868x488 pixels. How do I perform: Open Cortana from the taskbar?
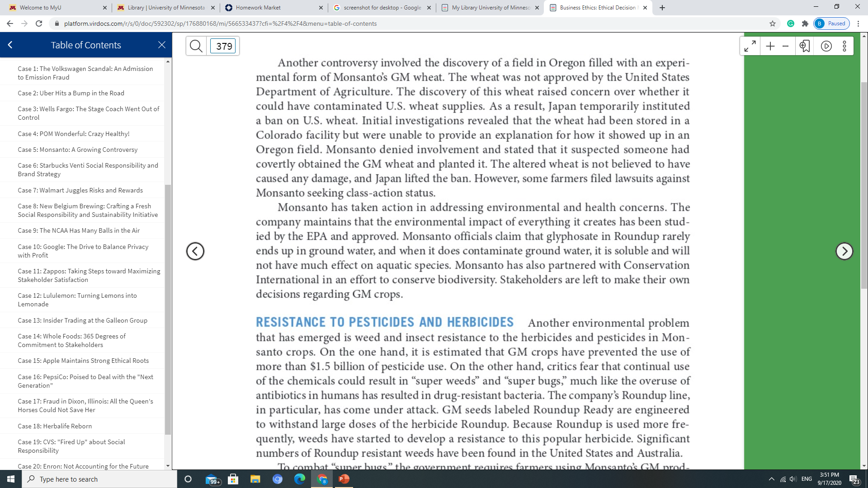click(x=188, y=479)
